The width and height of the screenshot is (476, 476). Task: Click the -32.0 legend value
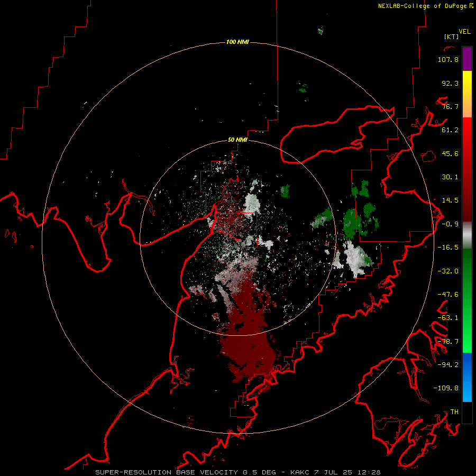pyautogui.click(x=448, y=271)
